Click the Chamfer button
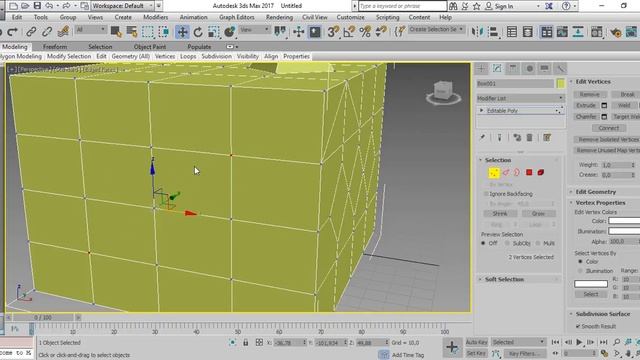640x360 pixels. pyautogui.click(x=586, y=117)
